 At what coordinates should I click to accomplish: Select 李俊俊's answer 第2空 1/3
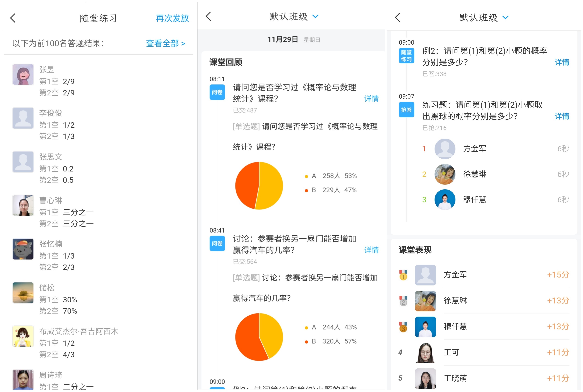(x=57, y=136)
